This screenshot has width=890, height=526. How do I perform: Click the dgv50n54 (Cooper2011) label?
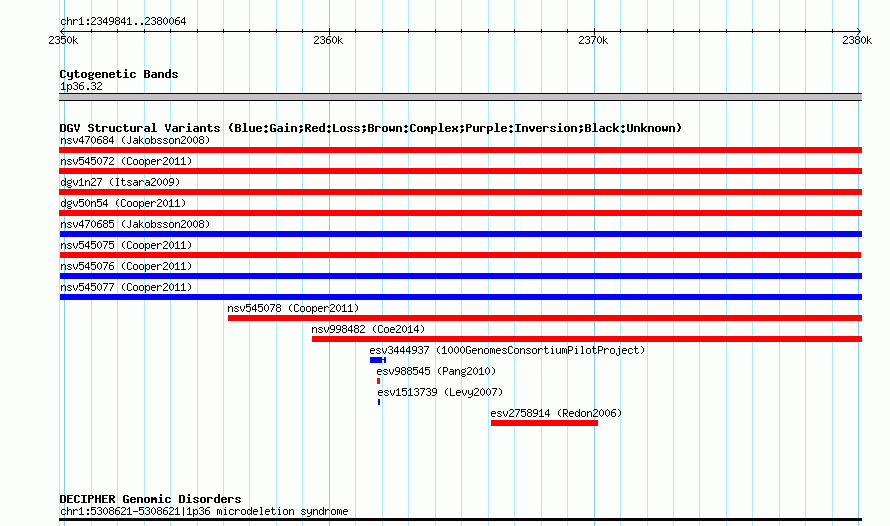[123, 203]
